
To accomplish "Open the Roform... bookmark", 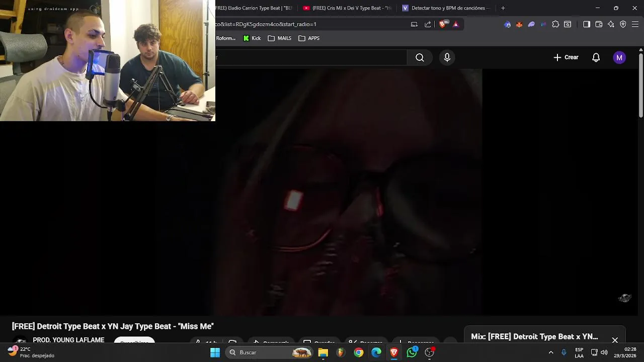I will [x=226, y=38].
